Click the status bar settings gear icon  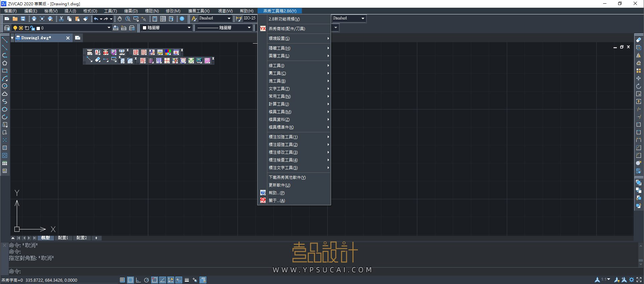tap(632, 280)
